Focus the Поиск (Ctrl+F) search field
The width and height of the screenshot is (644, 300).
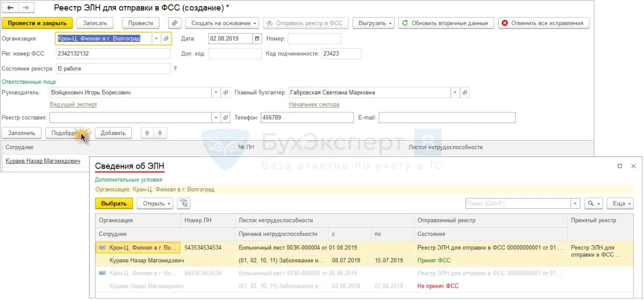click(518, 204)
